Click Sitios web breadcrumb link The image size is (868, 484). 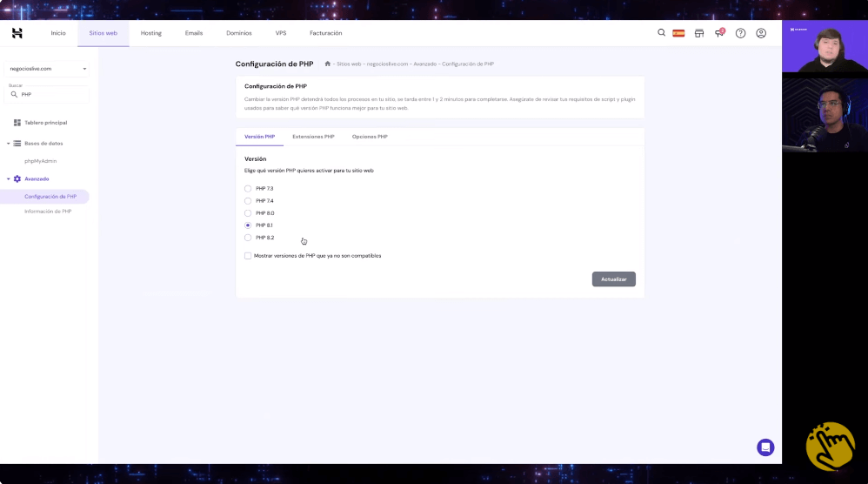(x=349, y=64)
